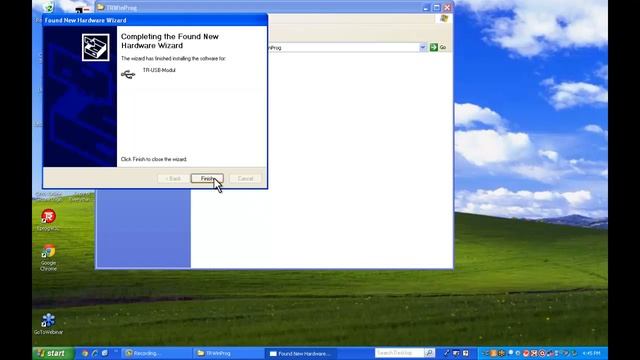The image size is (640, 360).
Task: Switch to the TRWinProg taskbar item
Action: pyautogui.click(x=228, y=353)
